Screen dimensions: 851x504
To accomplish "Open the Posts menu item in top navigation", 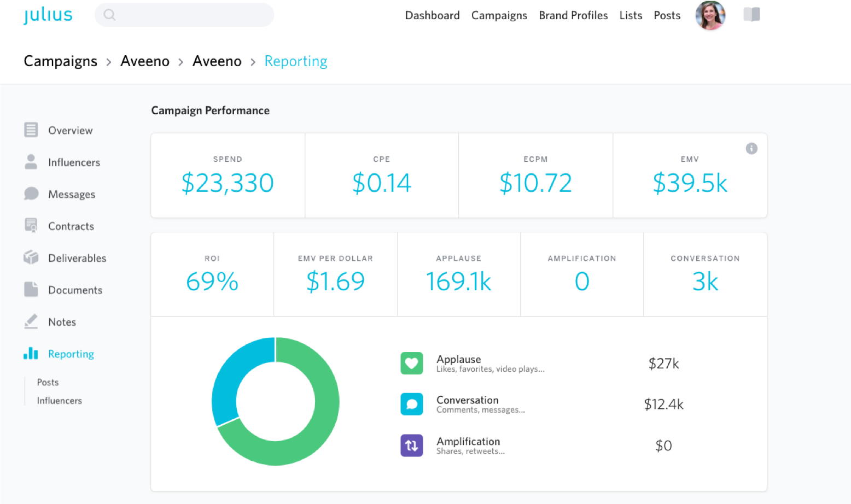I will 667,15.
